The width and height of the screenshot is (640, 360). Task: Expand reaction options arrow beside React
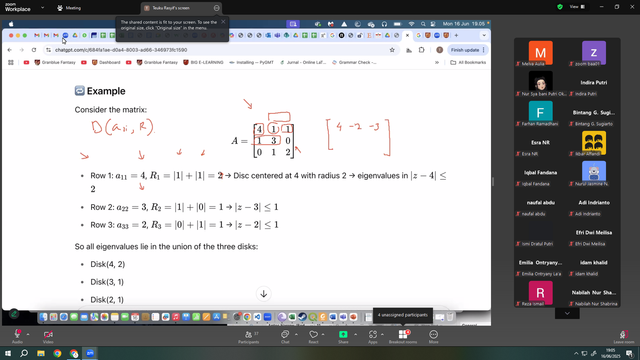point(323,334)
